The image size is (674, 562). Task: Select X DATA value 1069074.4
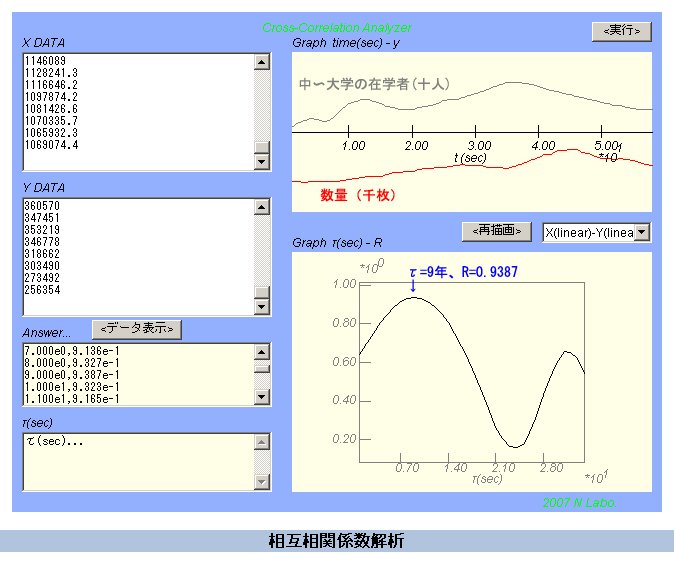(x=51, y=145)
